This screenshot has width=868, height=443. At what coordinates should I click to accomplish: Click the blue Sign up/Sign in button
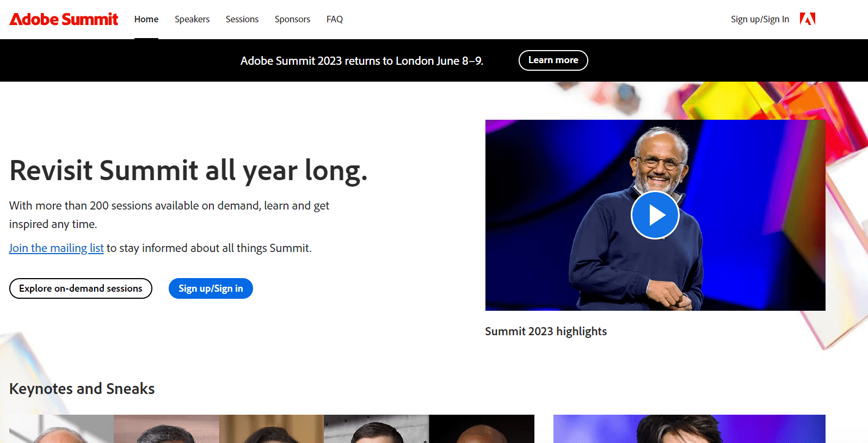pyautogui.click(x=211, y=288)
